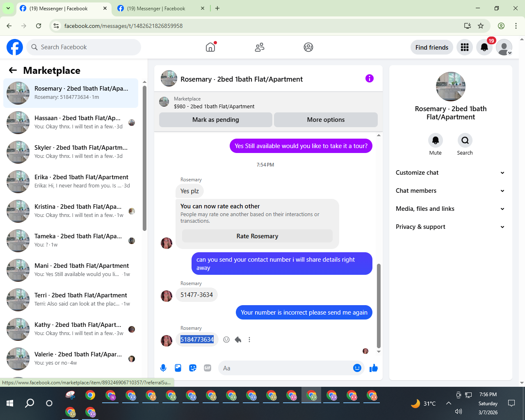
Task: Open the Chrome profile icon in toolbar
Action: (x=501, y=26)
